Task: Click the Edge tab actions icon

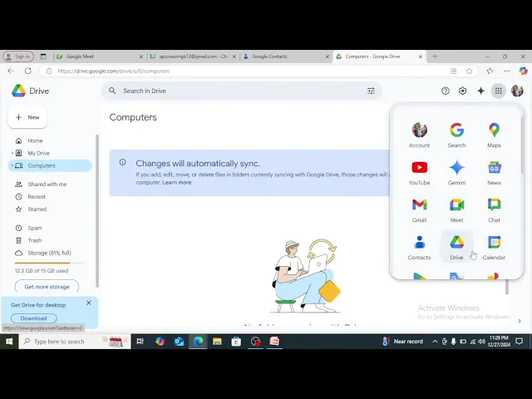Action: (43, 57)
